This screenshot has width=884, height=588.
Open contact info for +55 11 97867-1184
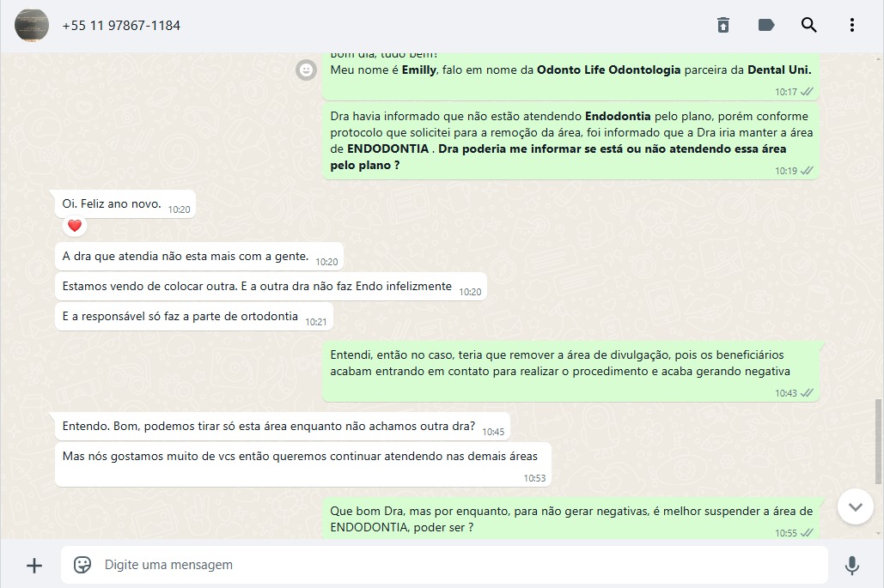(x=121, y=26)
